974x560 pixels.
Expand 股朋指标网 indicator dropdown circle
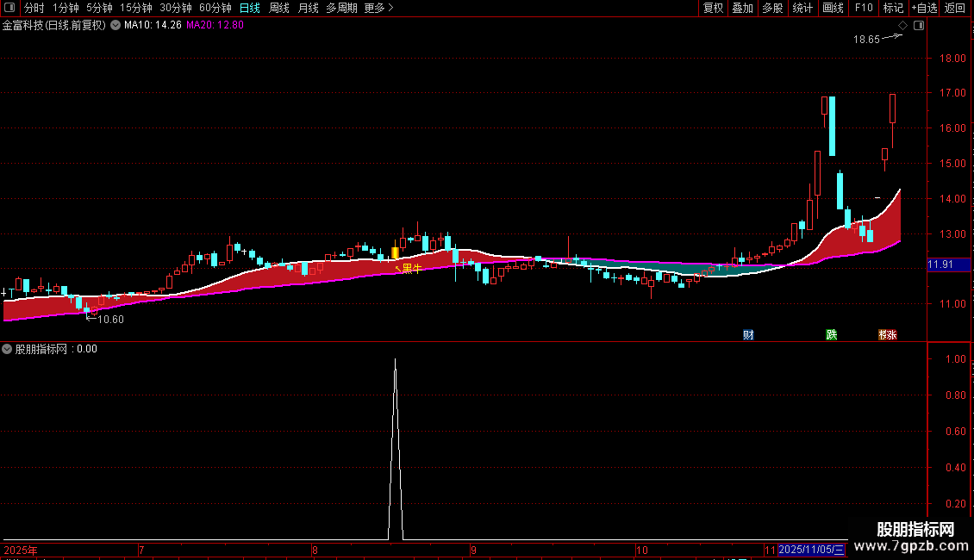(7, 349)
